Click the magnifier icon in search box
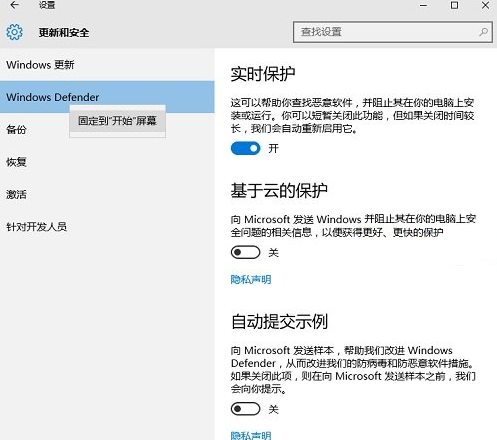The width and height of the screenshot is (497, 440). [x=483, y=32]
